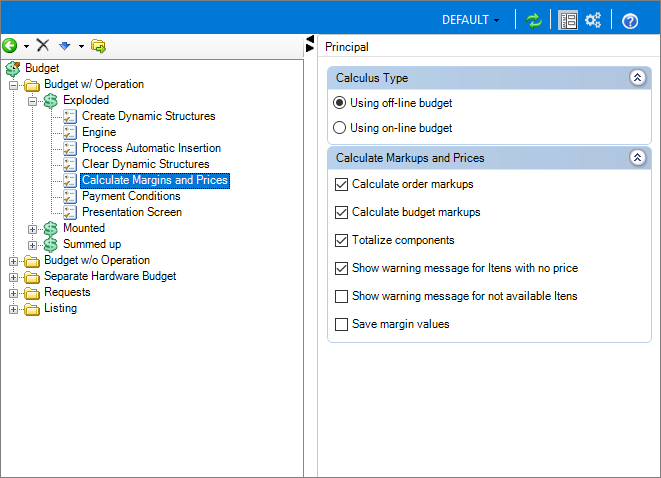
Task: Select Clear Dynamic Structures label
Action: (145, 164)
